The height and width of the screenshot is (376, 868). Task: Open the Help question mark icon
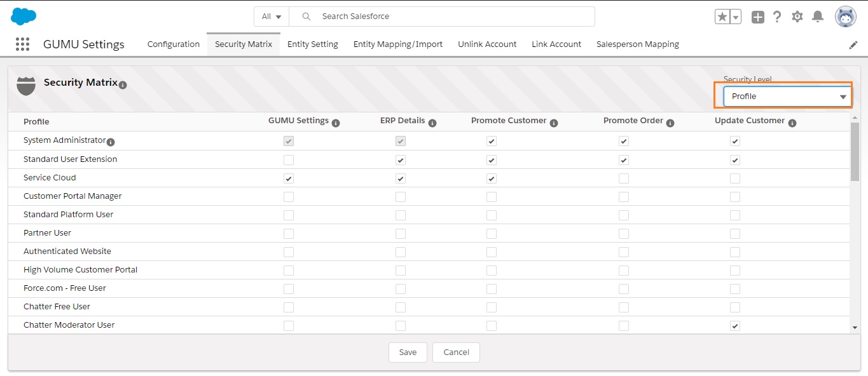(x=777, y=17)
